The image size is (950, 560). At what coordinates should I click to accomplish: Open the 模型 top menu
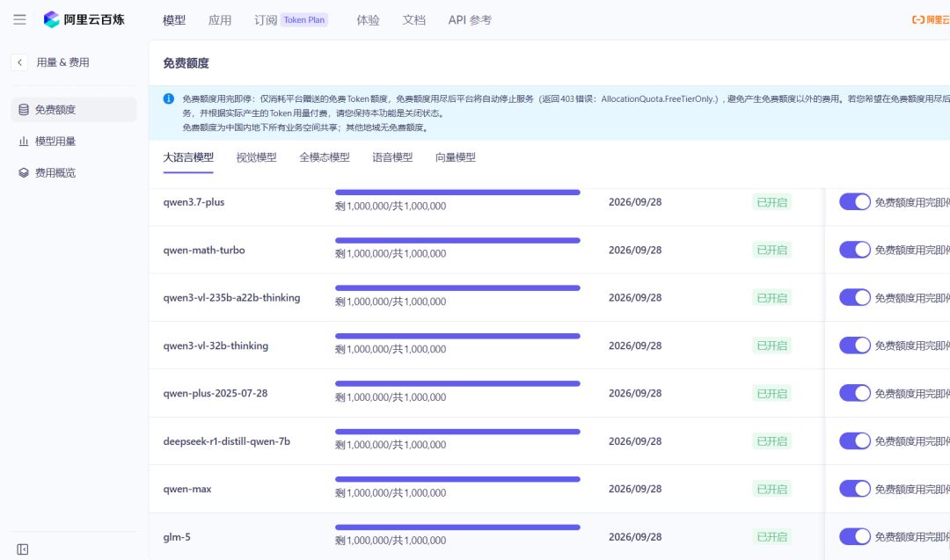174,20
